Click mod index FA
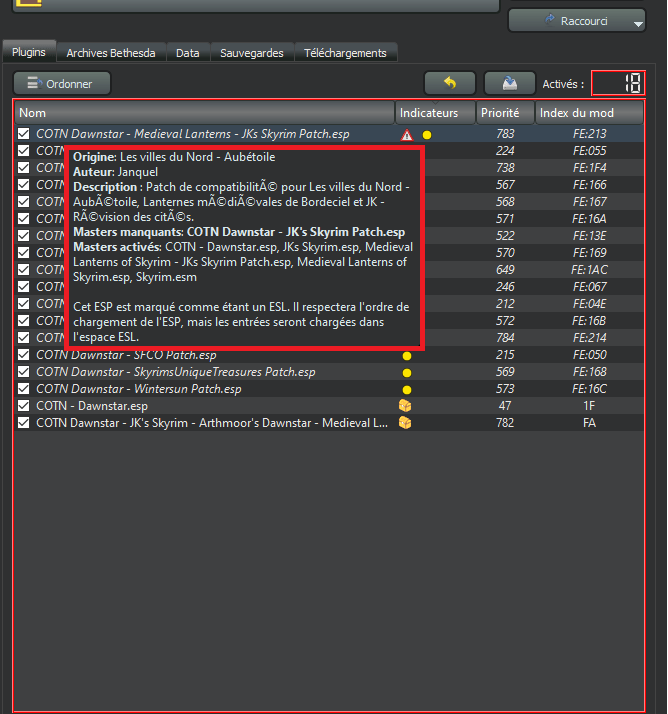Screen dimensions: 668x714 coord(589,423)
